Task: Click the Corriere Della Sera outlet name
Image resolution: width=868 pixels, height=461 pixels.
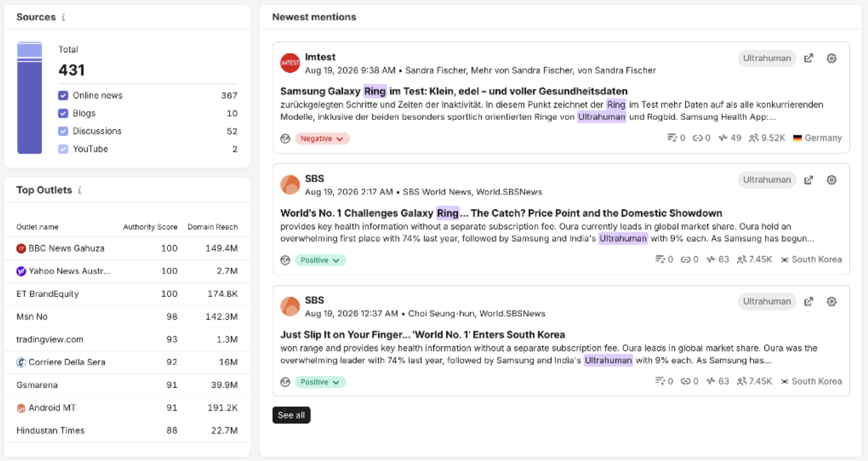Action: pos(67,362)
